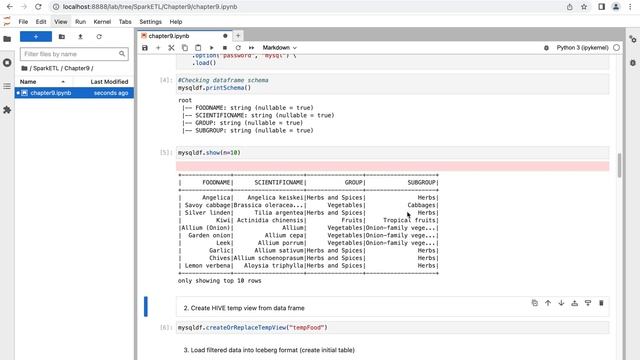Select chapter9.ipynb in file list
Screen dimensions: 640x360
[x=74, y=93]
